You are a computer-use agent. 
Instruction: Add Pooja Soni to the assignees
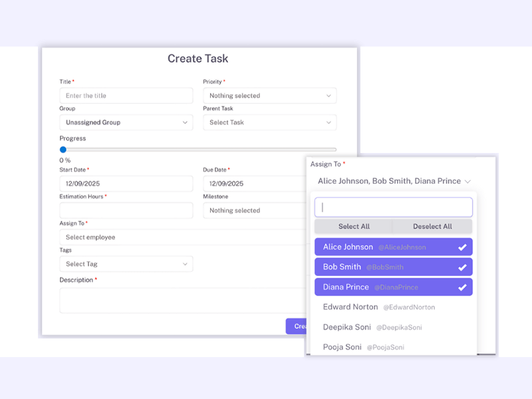coord(393,346)
